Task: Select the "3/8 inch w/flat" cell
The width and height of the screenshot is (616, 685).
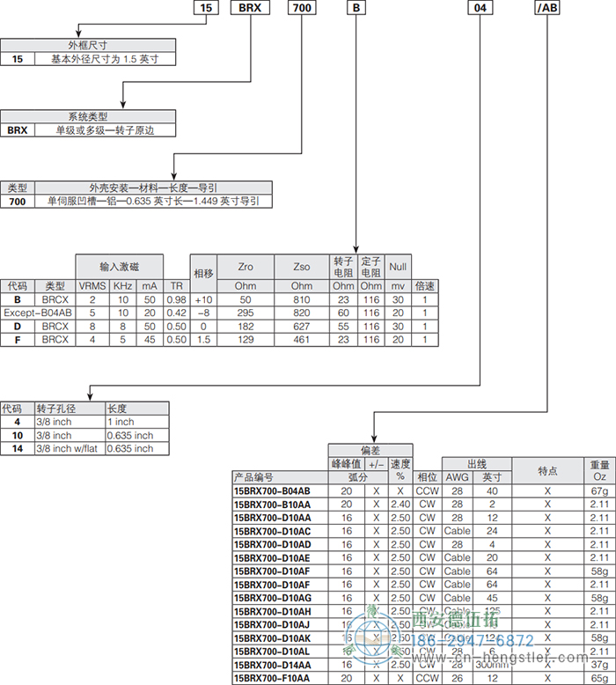Action: (x=69, y=448)
